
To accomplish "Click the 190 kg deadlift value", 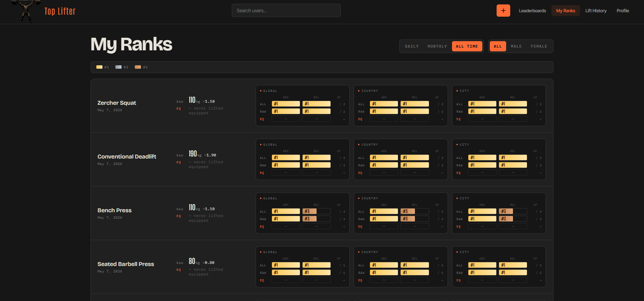I will [x=195, y=154].
